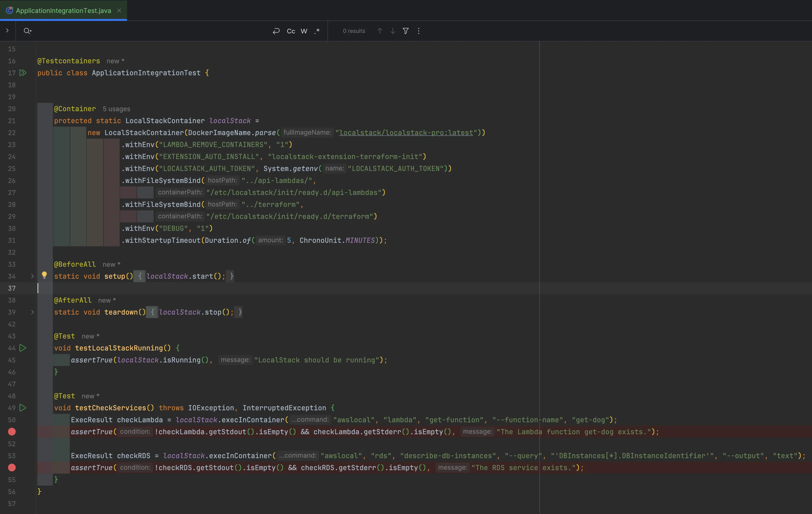
Task: Jump to previous occurrence with up arrow
Action: (x=379, y=31)
